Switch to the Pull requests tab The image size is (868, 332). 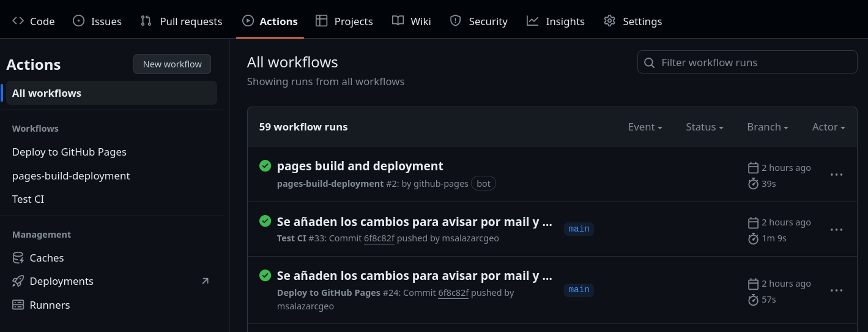click(x=181, y=21)
